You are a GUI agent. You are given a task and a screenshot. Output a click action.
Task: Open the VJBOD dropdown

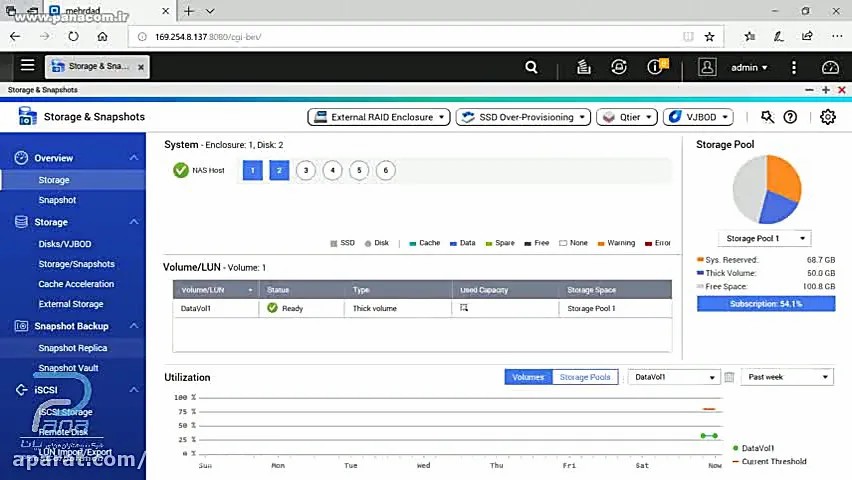click(x=698, y=117)
